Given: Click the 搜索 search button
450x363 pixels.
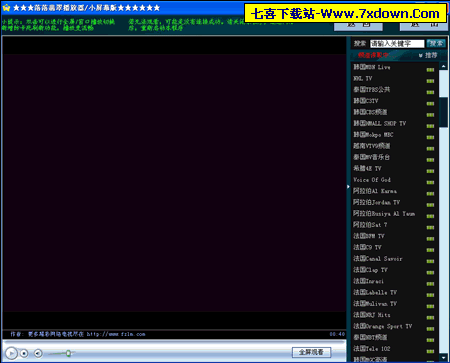Looking at the screenshot, I should click(x=436, y=44).
